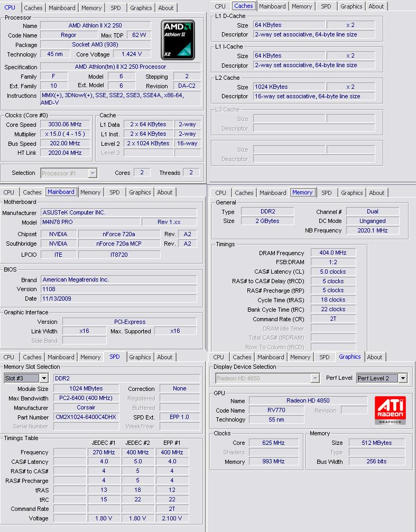Click the L2 descriptor 16-way set associative
Screen dimensions: 416x532
(x=314, y=96)
